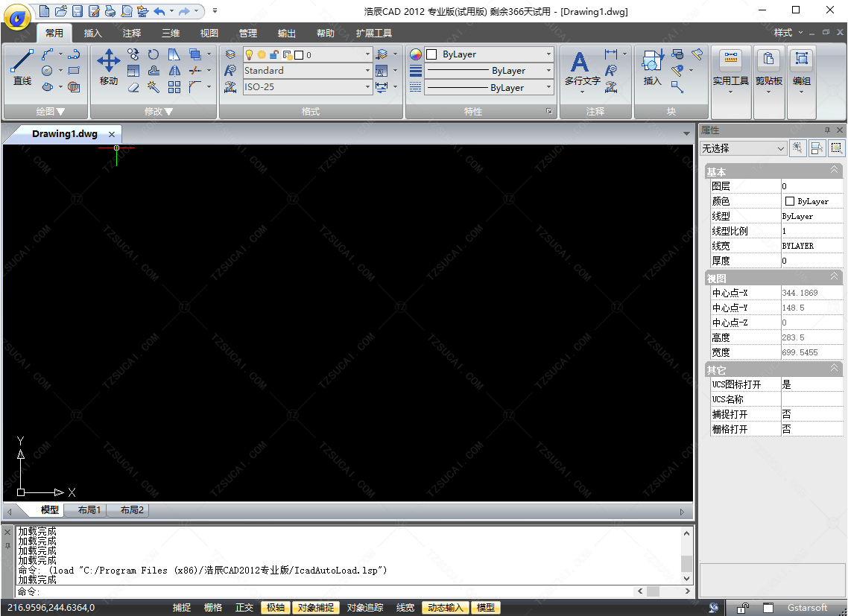Switch to the 三维 ribbon tab
Viewport: 848px width, 616px height.
[171, 33]
